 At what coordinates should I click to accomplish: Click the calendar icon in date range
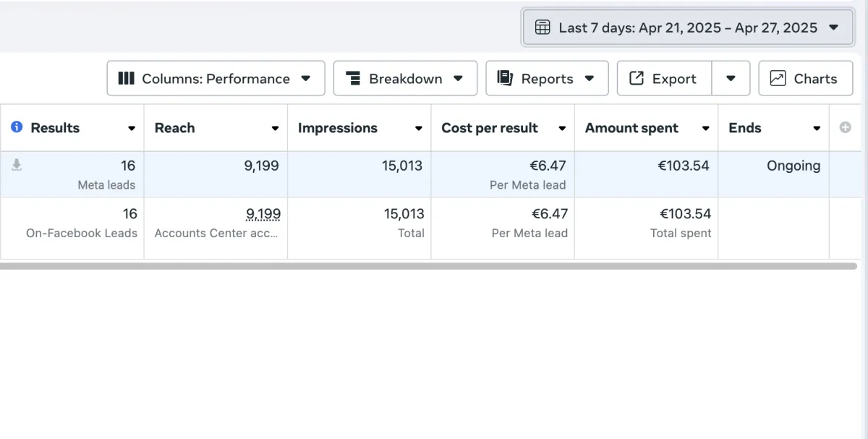coord(542,27)
